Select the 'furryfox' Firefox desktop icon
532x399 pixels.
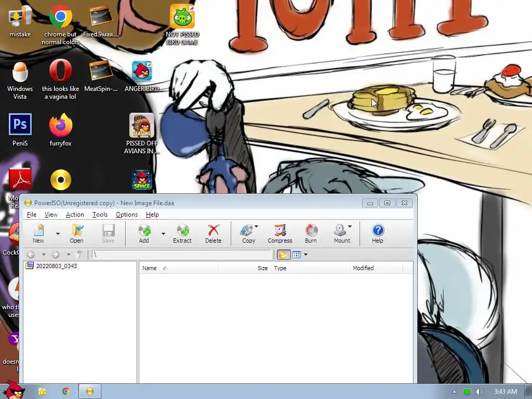click(x=60, y=129)
